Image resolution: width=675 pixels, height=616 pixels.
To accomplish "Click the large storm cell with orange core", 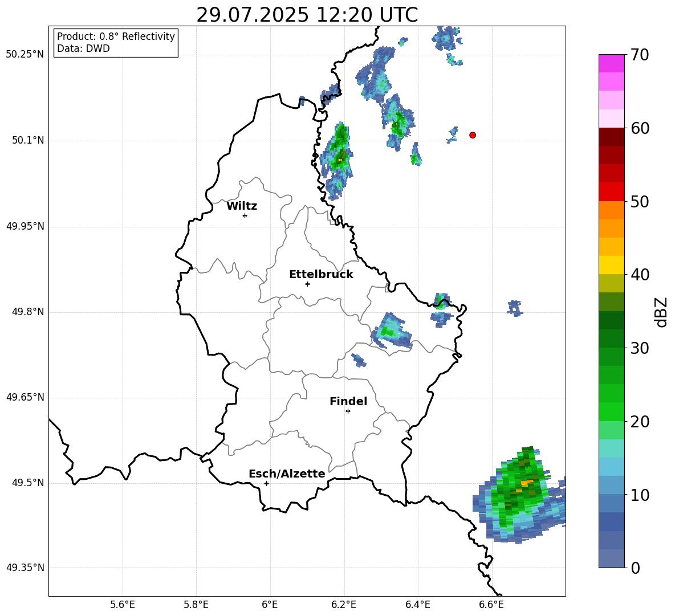I will pos(520,494).
